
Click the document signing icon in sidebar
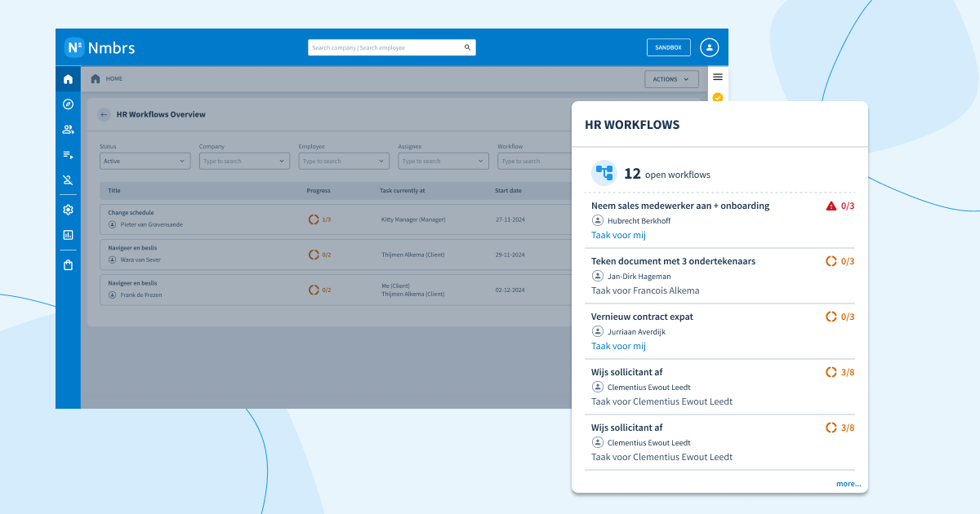pyautogui.click(x=68, y=180)
